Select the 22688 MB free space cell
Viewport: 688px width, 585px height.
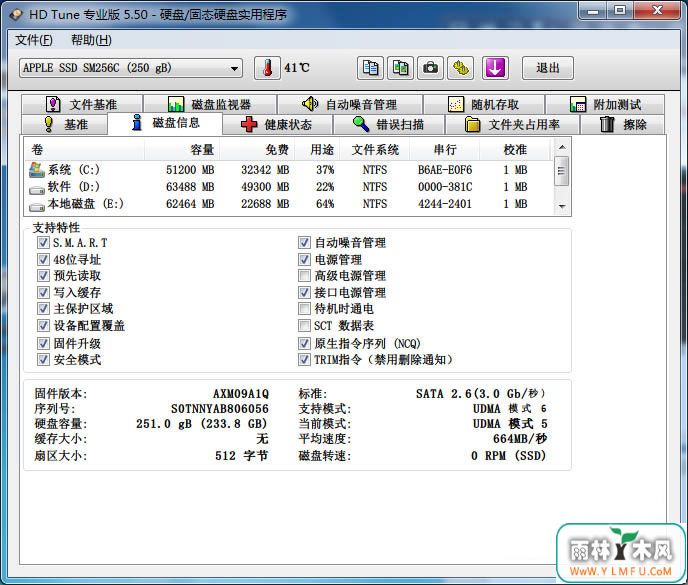point(265,204)
